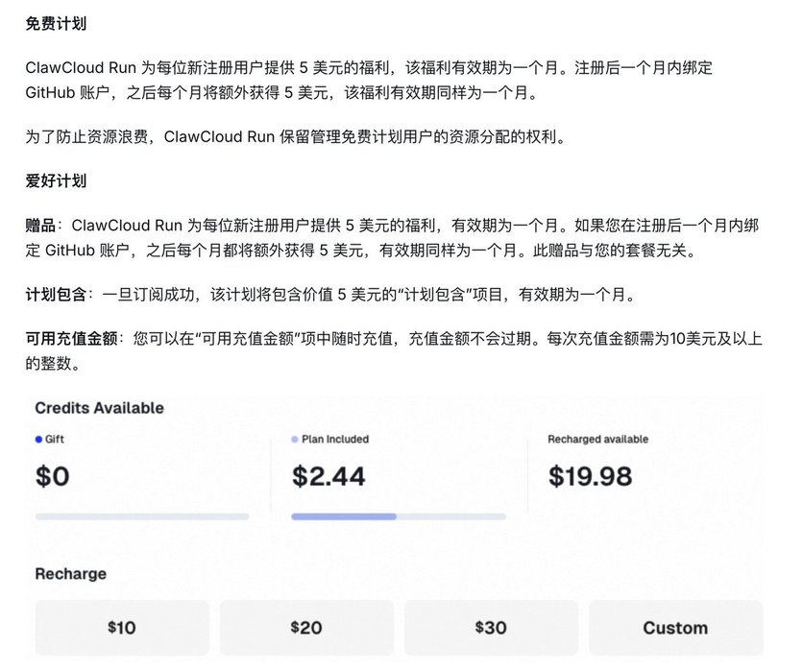Viewport: 803px width, 672px height.
Task: Choose the $30 recharge option
Action: pos(491,628)
